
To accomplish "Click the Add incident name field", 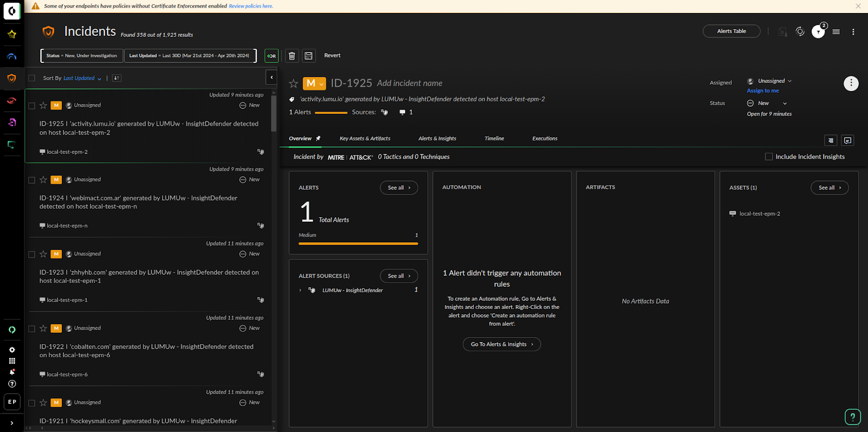I will pyautogui.click(x=410, y=83).
